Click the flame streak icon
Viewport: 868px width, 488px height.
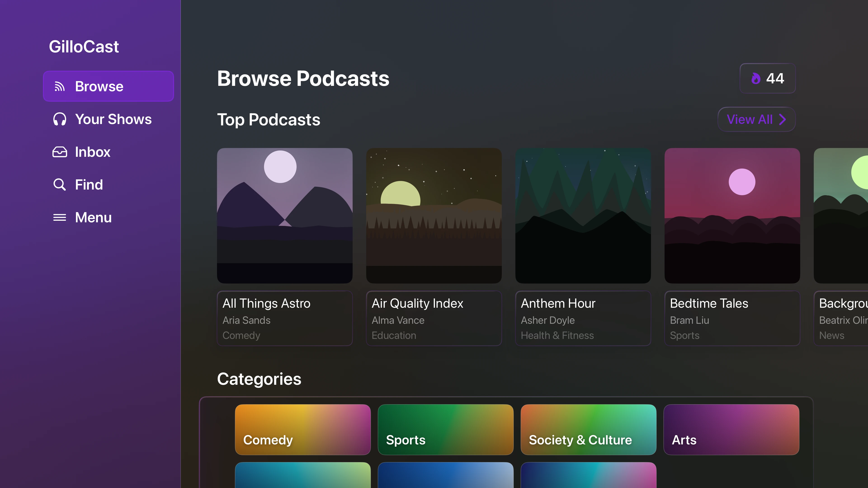click(x=756, y=78)
